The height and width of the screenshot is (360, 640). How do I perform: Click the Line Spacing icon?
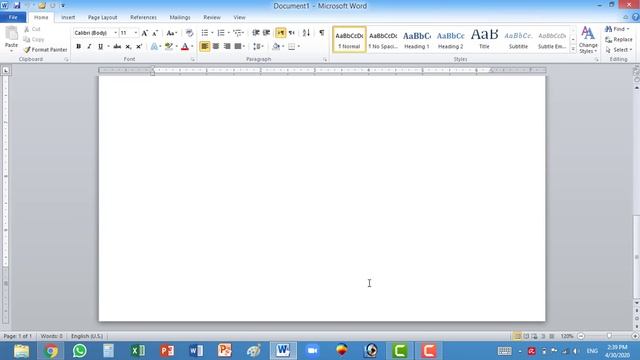click(x=257, y=47)
